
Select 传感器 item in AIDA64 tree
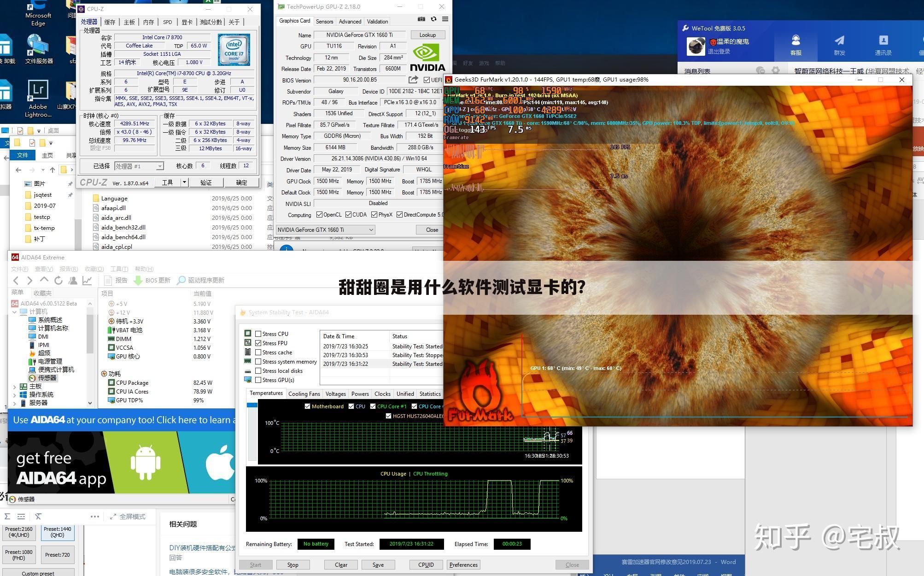pos(43,378)
